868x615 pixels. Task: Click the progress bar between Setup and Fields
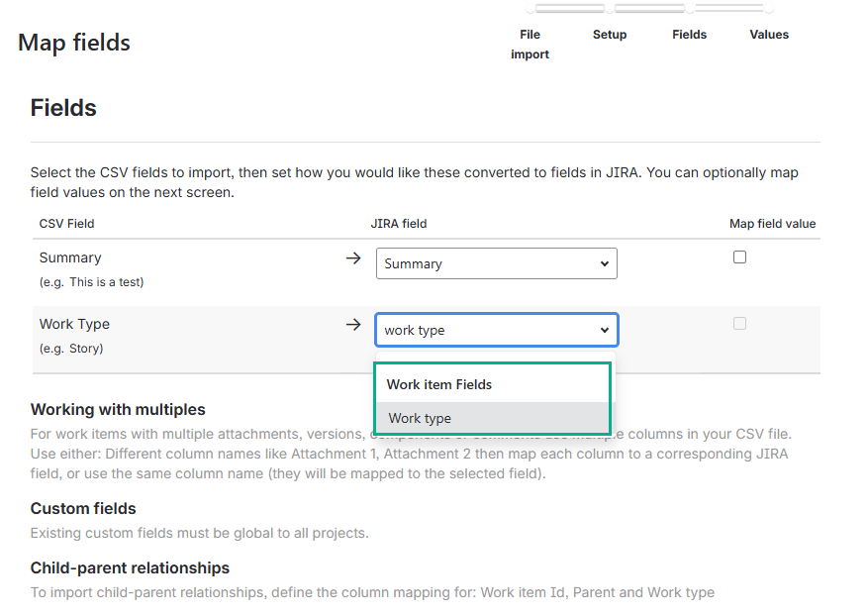coord(649,9)
